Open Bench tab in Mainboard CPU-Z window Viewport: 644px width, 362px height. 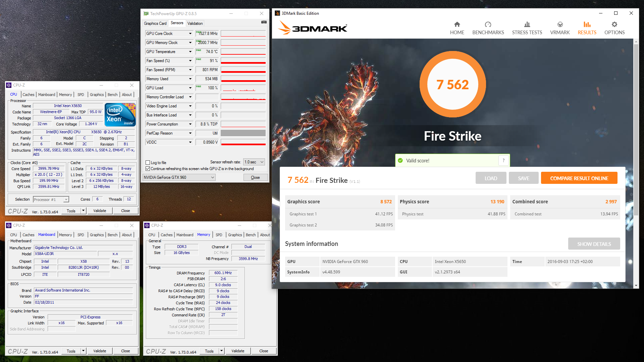[x=113, y=235]
